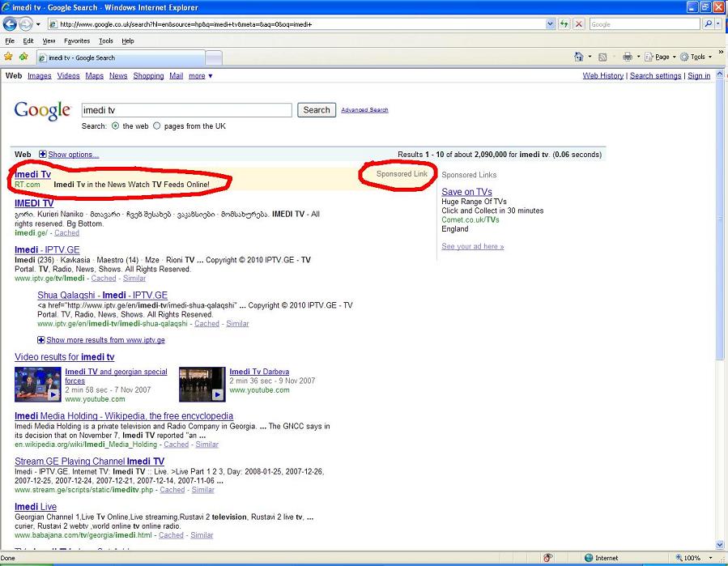Open a new blank tab

tap(214, 58)
